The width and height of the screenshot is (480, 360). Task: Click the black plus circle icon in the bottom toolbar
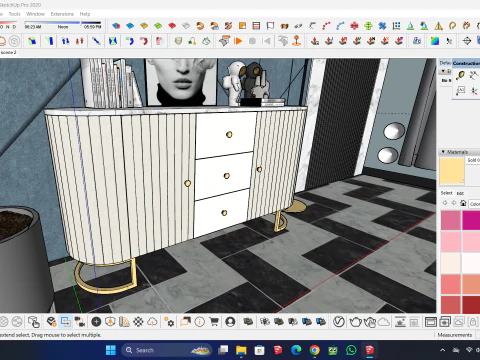click(96, 322)
